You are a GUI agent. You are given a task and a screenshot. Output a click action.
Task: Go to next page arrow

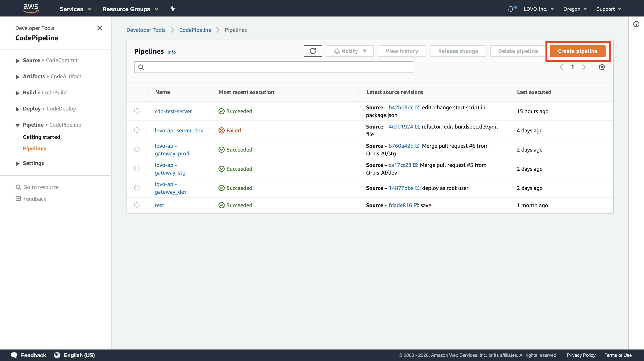(584, 67)
